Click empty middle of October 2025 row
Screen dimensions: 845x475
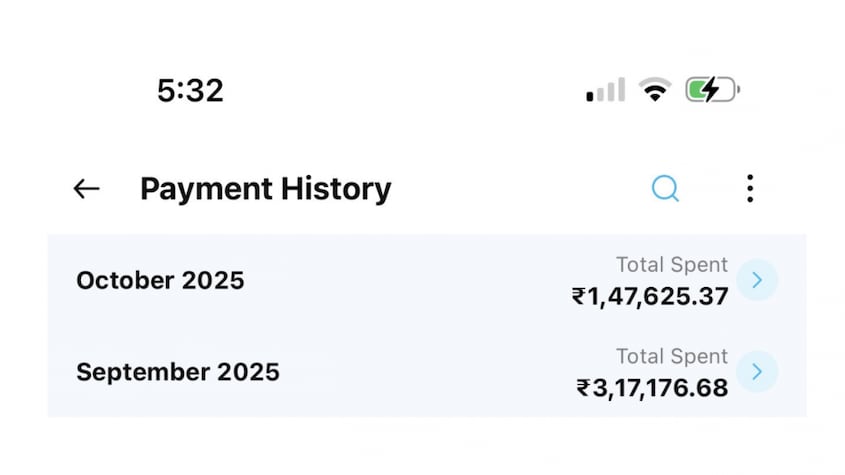[x=400, y=281]
